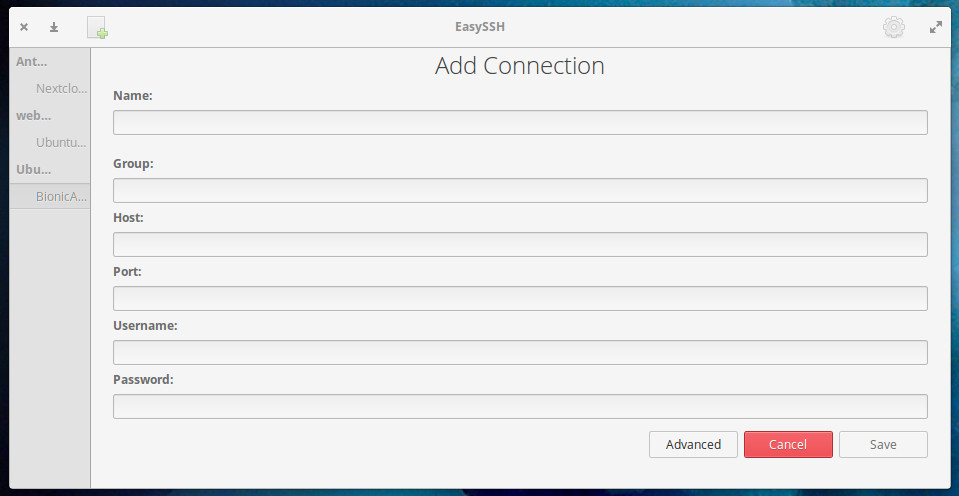Select the "web..." group header
959x496 pixels.
point(33,115)
